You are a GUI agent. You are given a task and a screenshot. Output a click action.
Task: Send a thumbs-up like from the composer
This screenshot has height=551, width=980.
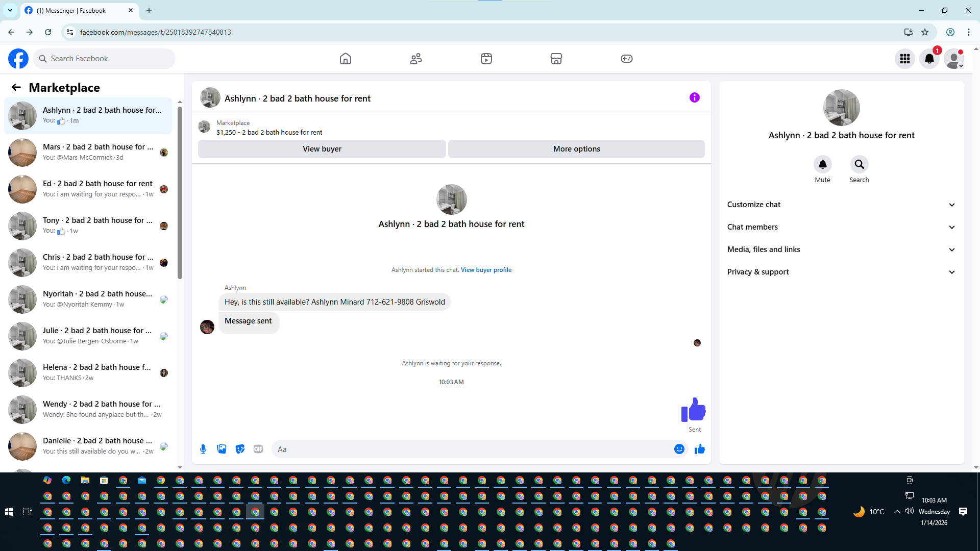[x=699, y=449]
